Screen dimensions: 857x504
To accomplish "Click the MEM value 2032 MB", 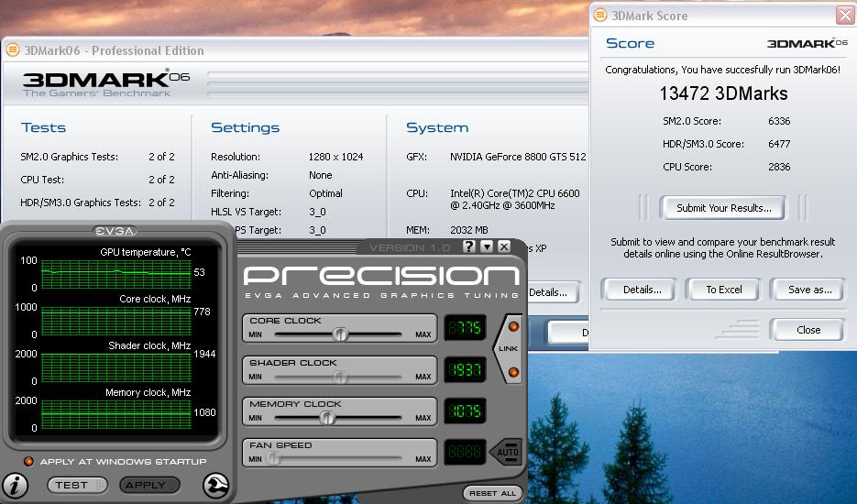I will pos(469,230).
